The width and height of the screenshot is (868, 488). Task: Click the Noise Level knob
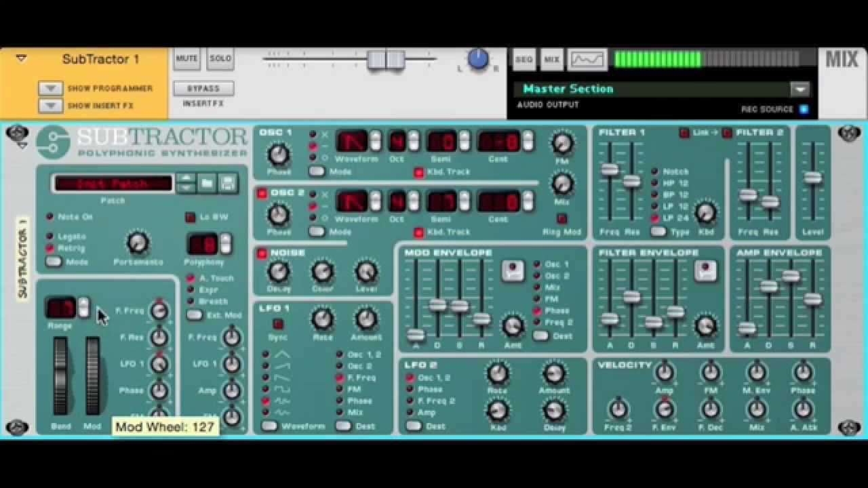click(366, 272)
